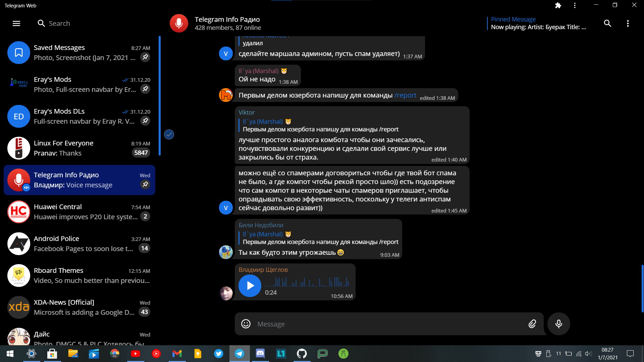
Task: Open in-chat search with the magnifier icon
Action: point(608,23)
